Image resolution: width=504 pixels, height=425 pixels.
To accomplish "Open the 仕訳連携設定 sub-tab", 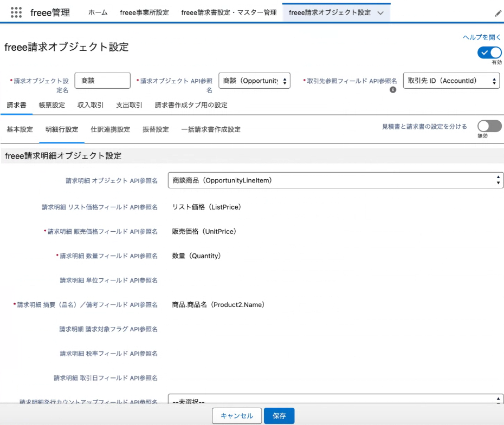I will (x=110, y=129).
